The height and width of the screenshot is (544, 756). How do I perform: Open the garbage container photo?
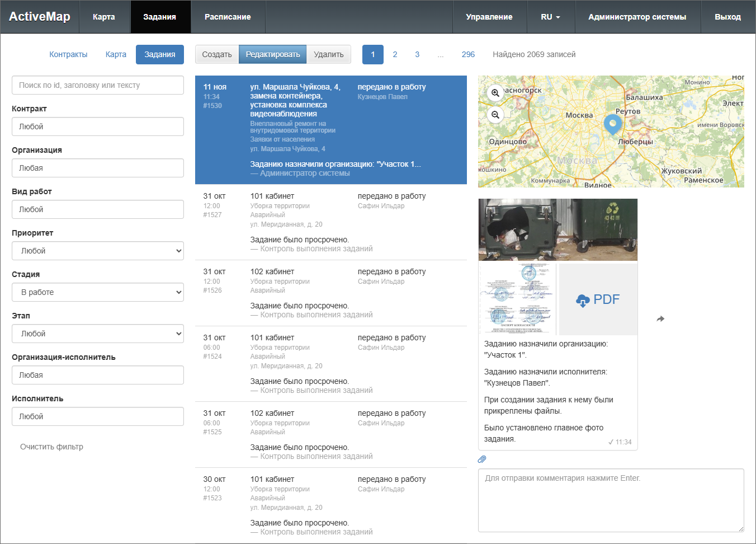[557, 229]
